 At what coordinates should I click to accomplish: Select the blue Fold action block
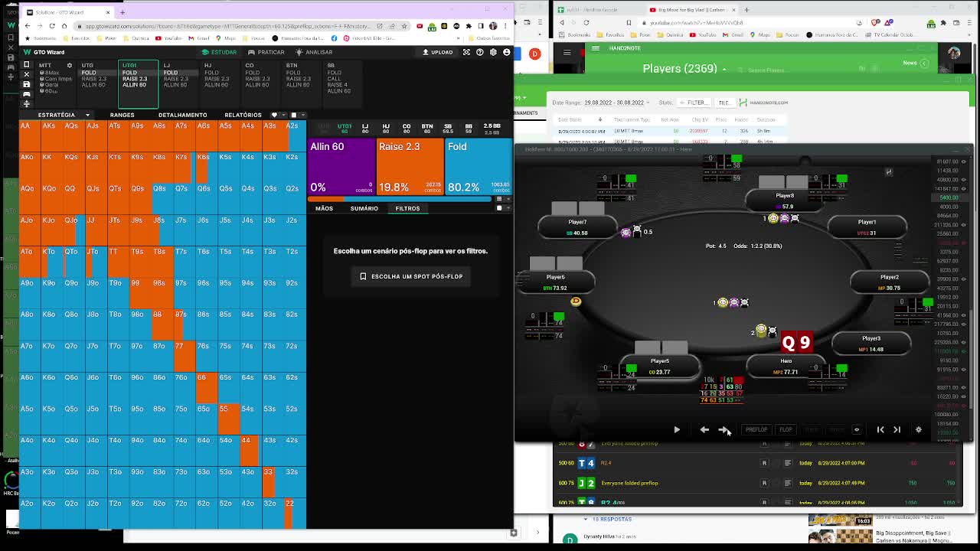click(x=479, y=167)
